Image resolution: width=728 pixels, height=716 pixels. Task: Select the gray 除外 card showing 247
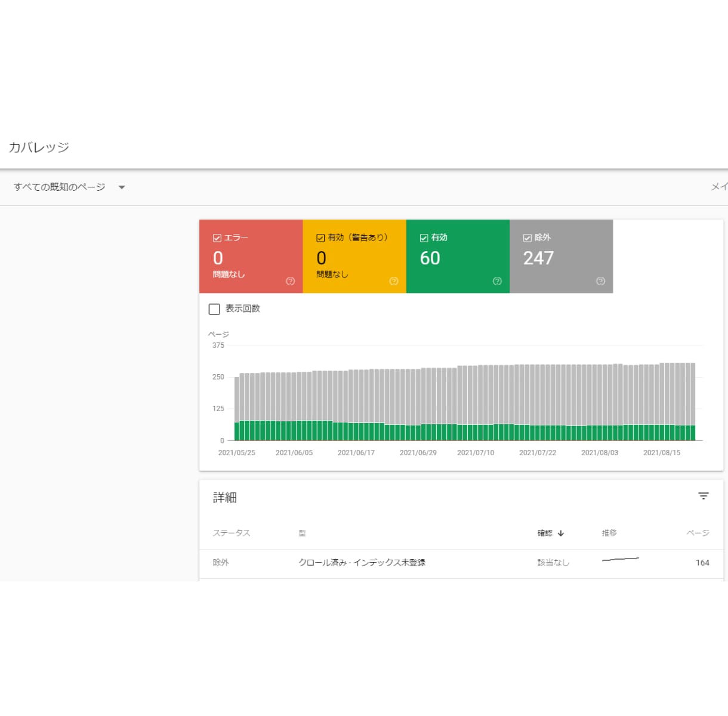pyautogui.click(x=561, y=257)
